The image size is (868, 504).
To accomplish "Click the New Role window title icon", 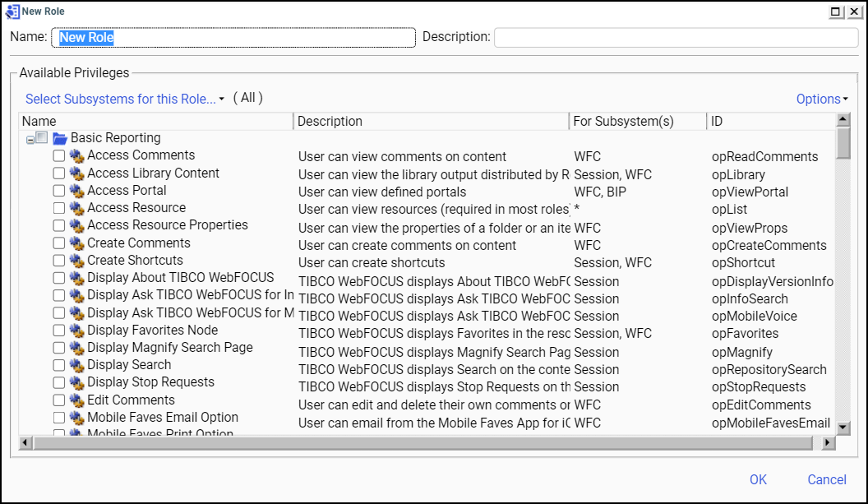I will coord(12,12).
